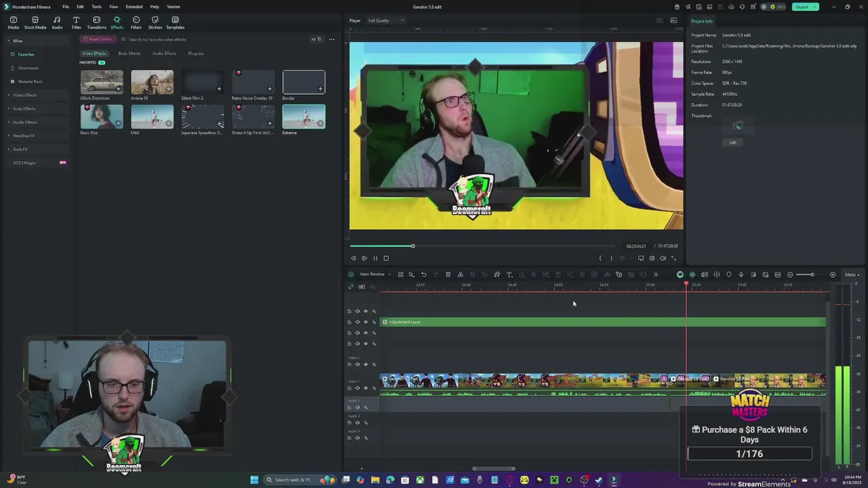The image size is (868, 488).
Task: Toggle auto ripple link icon on timeline
Action: click(351, 287)
